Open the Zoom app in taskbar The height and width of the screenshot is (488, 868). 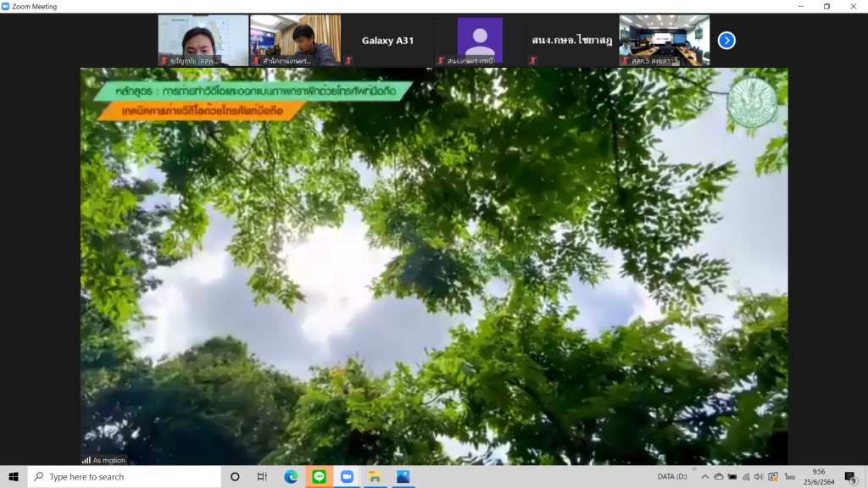[346, 477]
